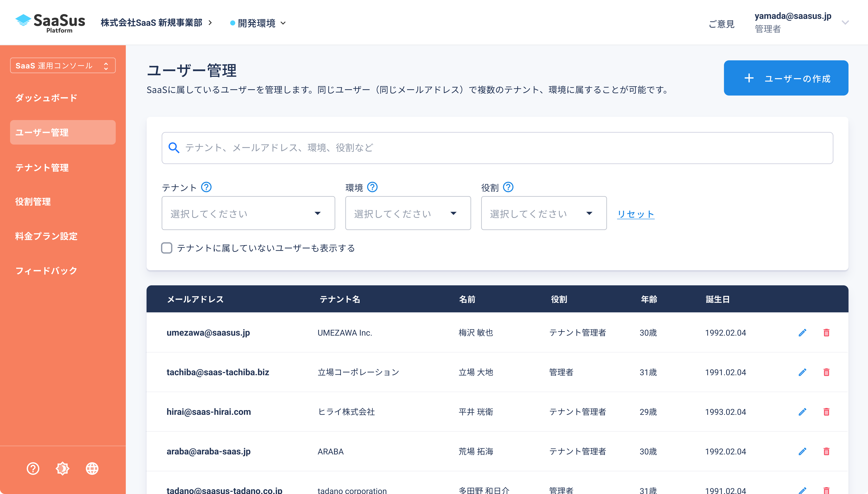Select email araba@araba-saas.jp
This screenshot has height=494, width=868.
pyautogui.click(x=208, y=451)
